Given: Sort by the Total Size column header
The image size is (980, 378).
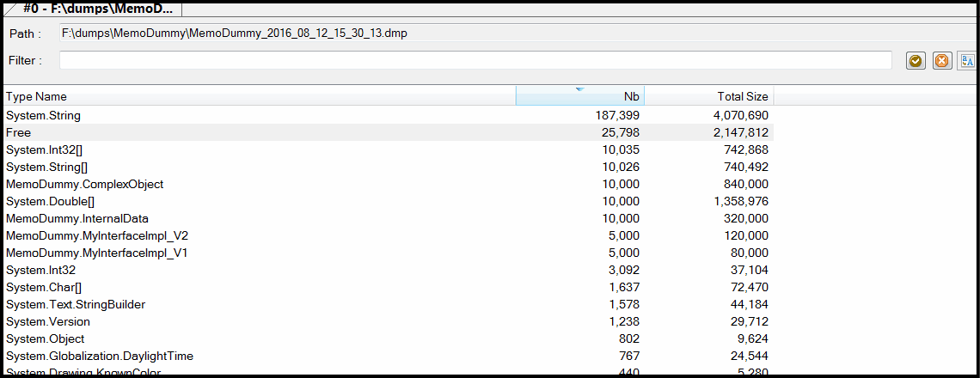Looking at the screenshot, I should (x=708, y=96).
